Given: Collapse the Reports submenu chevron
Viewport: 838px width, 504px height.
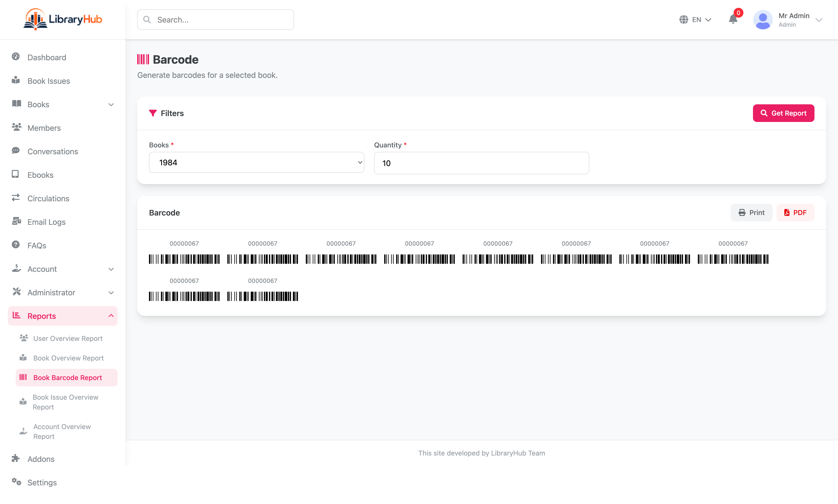Looking at the screenshot, I should [x=111, y=316].
